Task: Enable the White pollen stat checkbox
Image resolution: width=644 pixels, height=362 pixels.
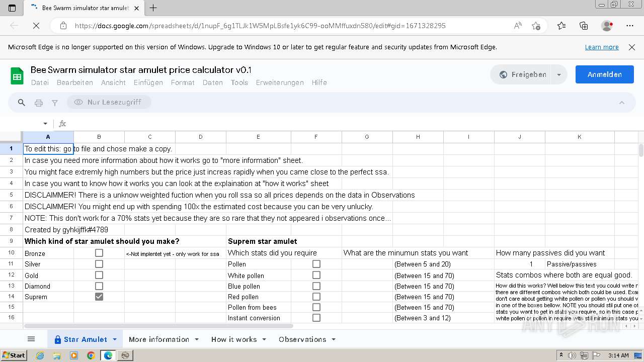Action: tap(316, 275)
